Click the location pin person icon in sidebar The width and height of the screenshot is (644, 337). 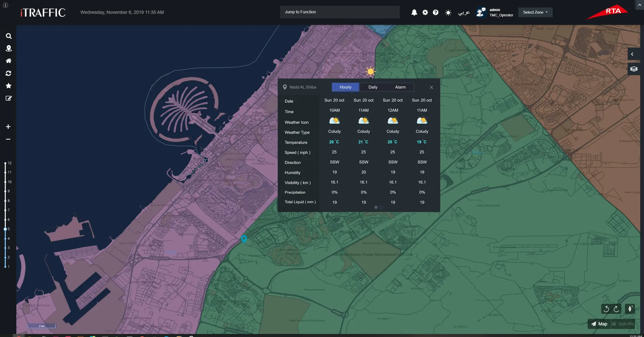pos(9,48)
